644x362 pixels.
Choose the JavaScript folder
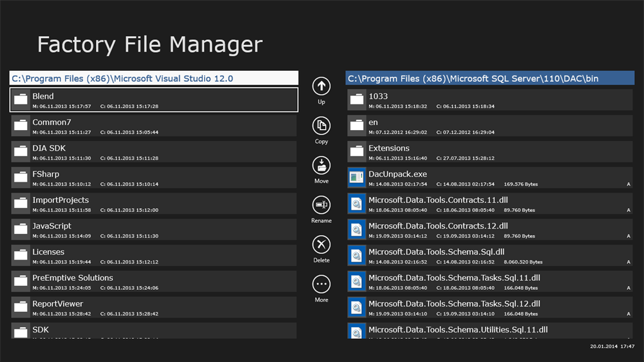[x=155, y=230]
